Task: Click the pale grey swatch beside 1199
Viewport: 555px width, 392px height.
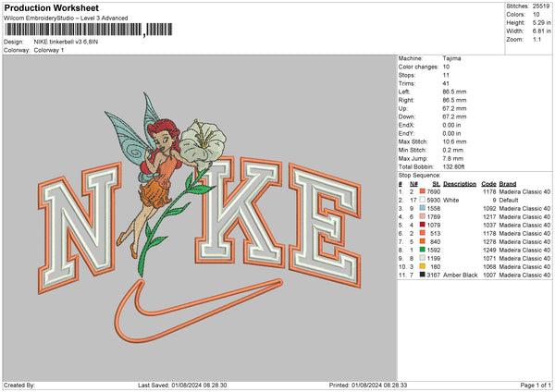Action: pos(423,258)
